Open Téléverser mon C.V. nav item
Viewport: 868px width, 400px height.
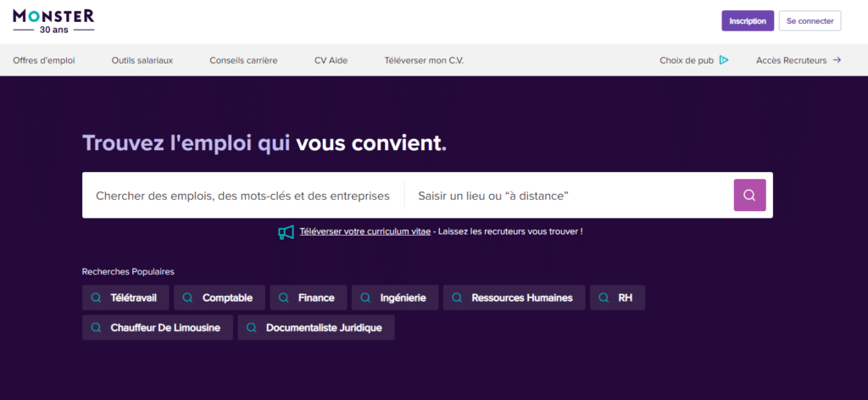tap(424, 60)
